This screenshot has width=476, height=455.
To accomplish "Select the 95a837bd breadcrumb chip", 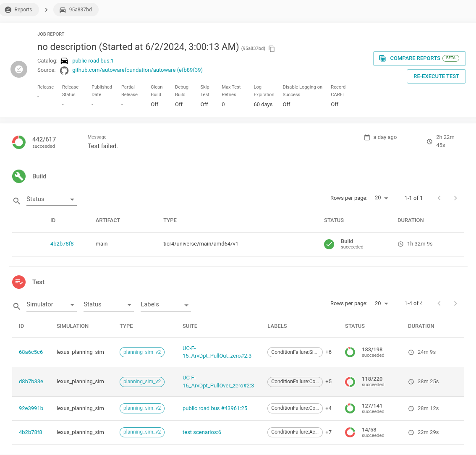I will (x=76, y=10).
